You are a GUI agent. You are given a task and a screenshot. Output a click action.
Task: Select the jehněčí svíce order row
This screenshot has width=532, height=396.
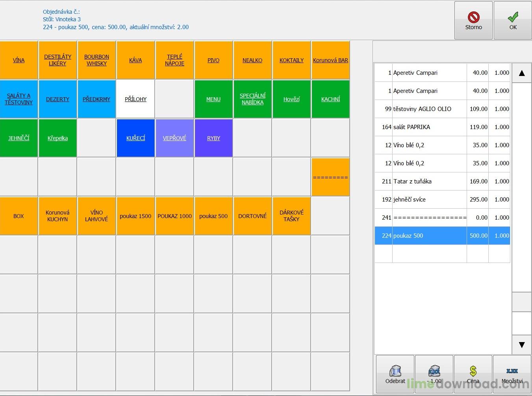pyautogui.click(x=429, y=200)
